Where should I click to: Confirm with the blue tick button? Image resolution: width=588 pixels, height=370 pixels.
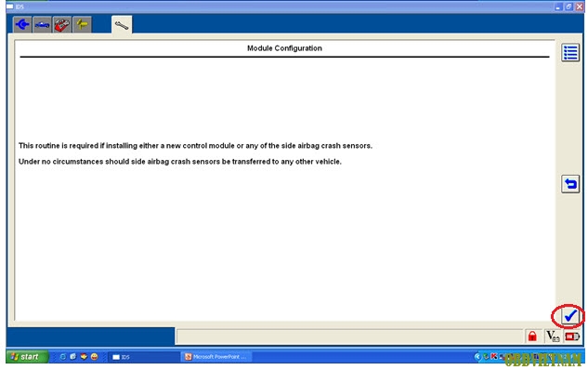570,316
